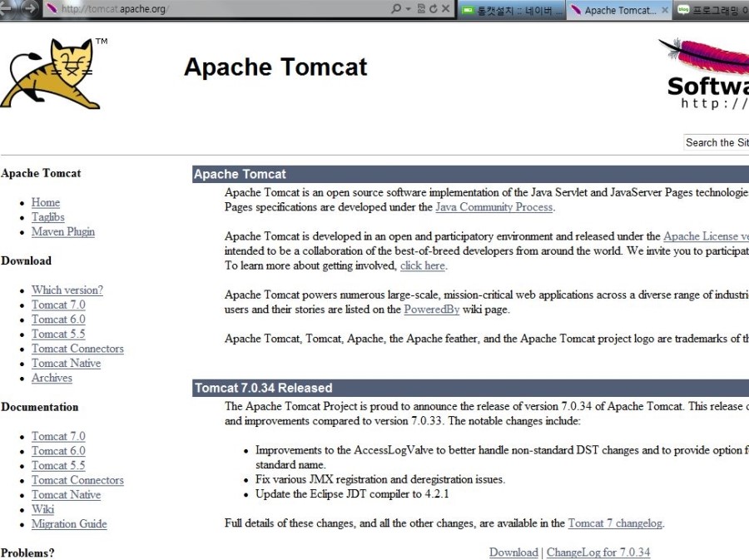The height and width of the screenshot is (560, 749).
Task: Open the Wiki documentation link
Action: pyautogui.click(x=43, y=509)
